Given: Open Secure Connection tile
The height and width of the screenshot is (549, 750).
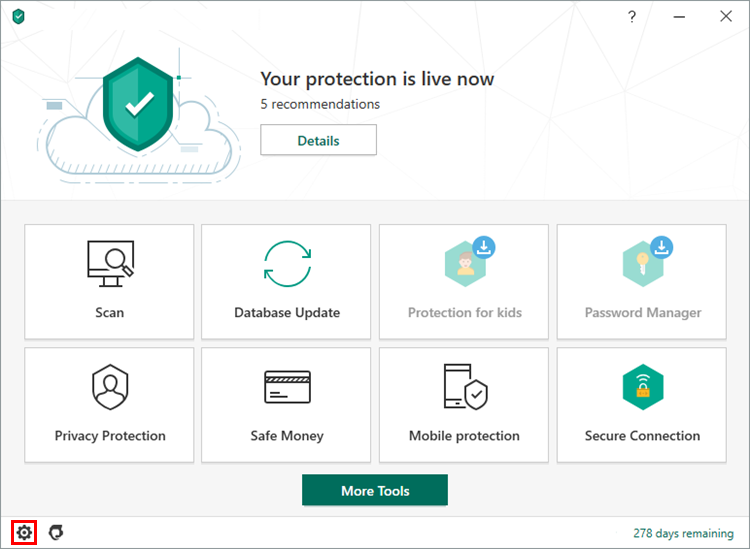Looking at the screenshot, I should pyautogui.click(x=641, y=405).
